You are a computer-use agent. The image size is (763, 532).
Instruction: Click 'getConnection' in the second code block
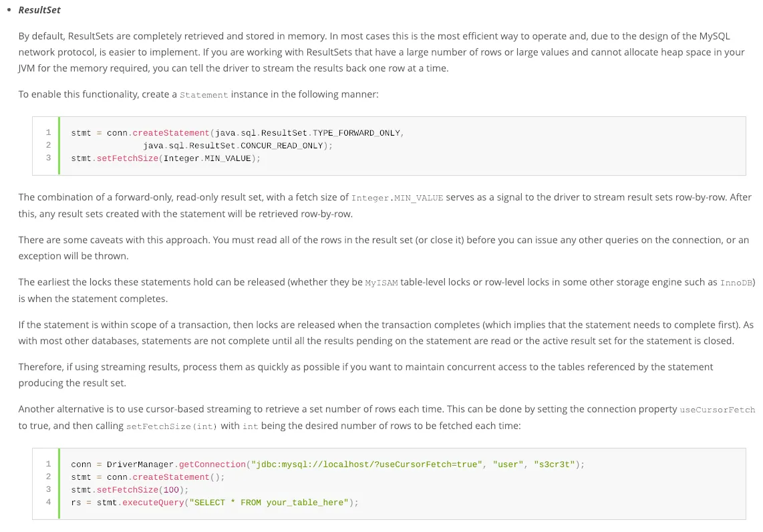(x=212, y=464)
